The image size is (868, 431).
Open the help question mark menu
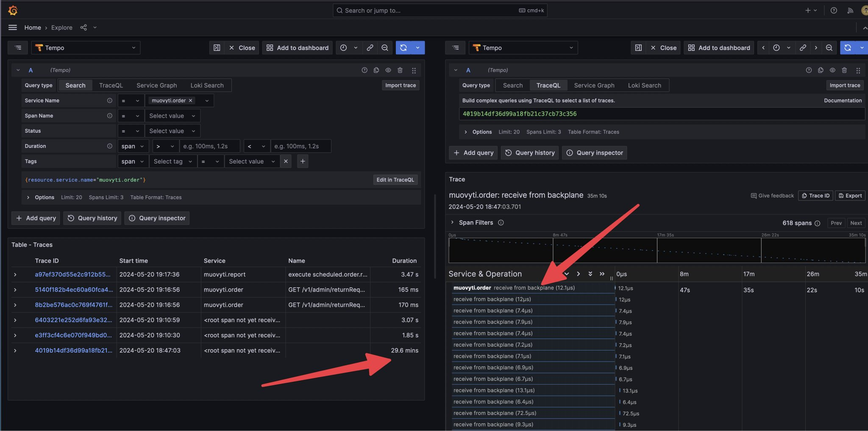point(834,11)
